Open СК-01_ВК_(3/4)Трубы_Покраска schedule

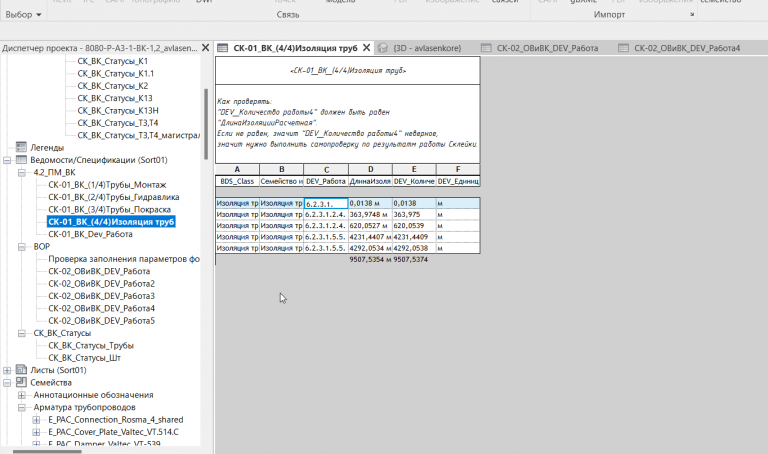[x=109, y=210]
